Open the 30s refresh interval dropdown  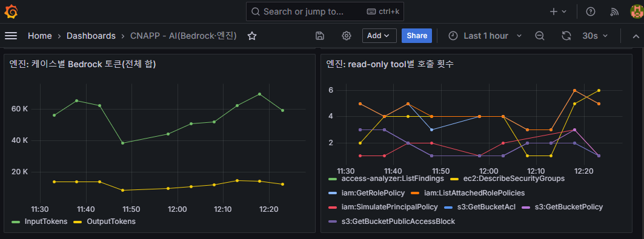595,36
